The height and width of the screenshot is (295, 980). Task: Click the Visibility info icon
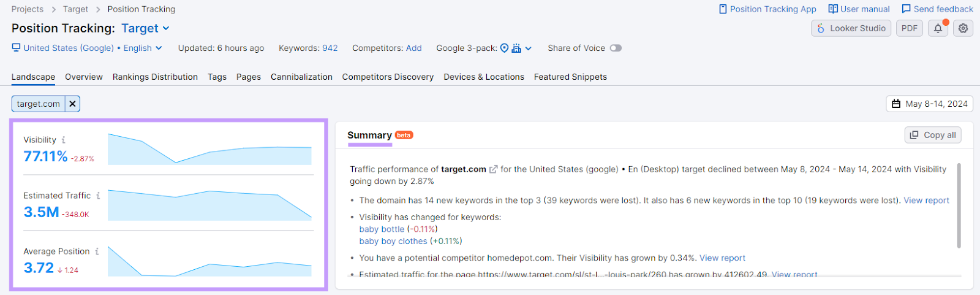63,140
